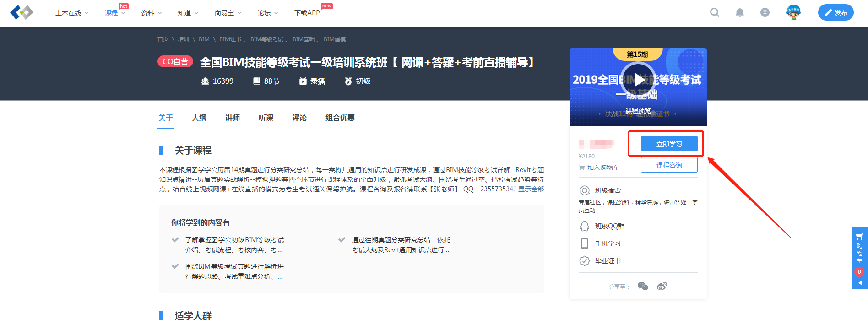
Task: Open the 下载APP menu item
Action: click(307, 13)
